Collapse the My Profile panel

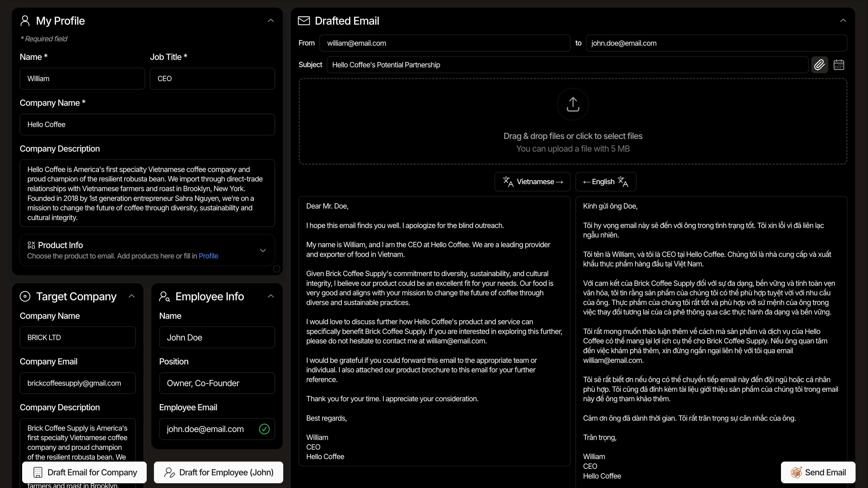click(271, 21)
